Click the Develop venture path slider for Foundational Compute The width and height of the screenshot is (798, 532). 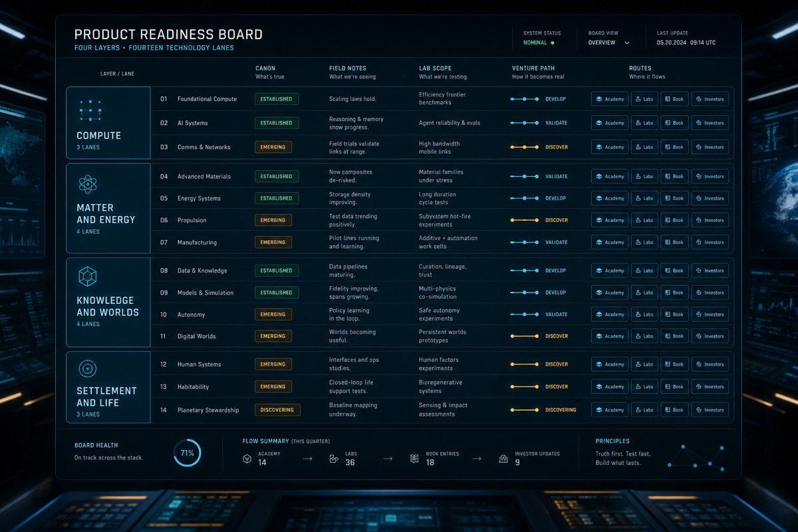[x=525, y=99]
